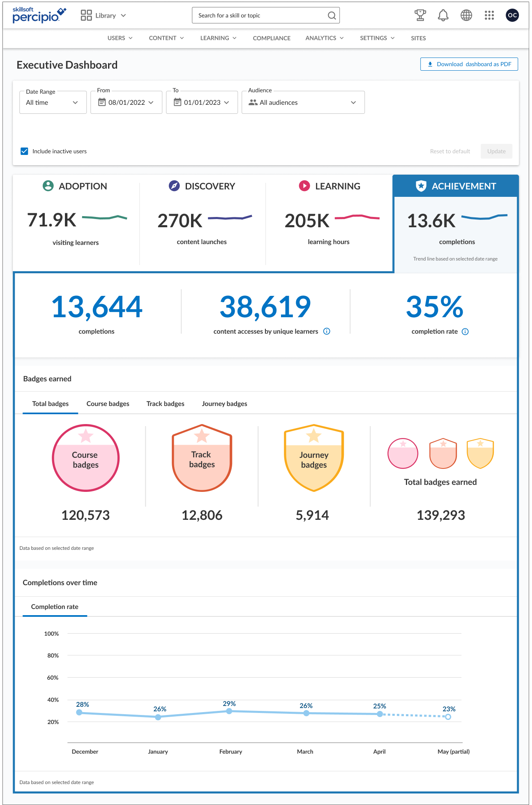Click Reset to default
This screenshot has width=532, height=805.
point(450,151)
